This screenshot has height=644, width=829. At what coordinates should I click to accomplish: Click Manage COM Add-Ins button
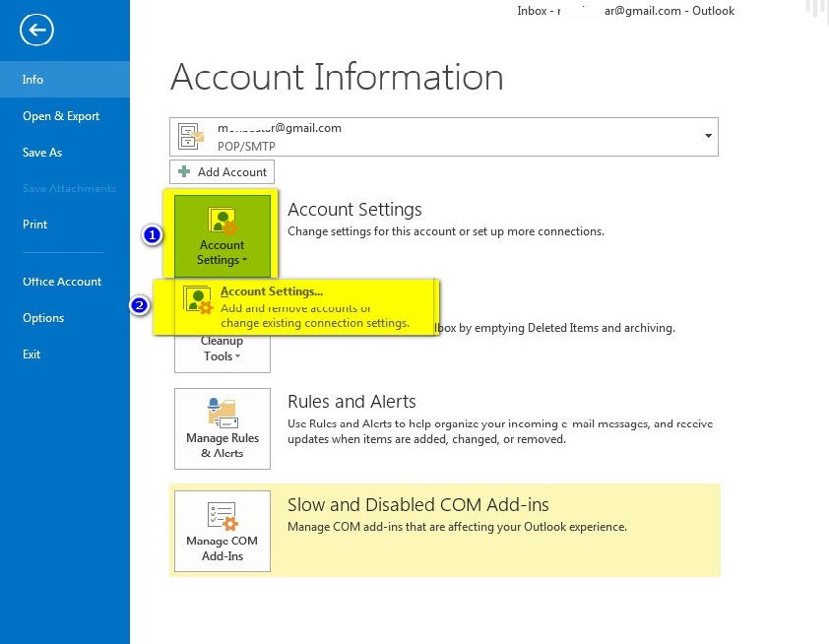[223, 532]
